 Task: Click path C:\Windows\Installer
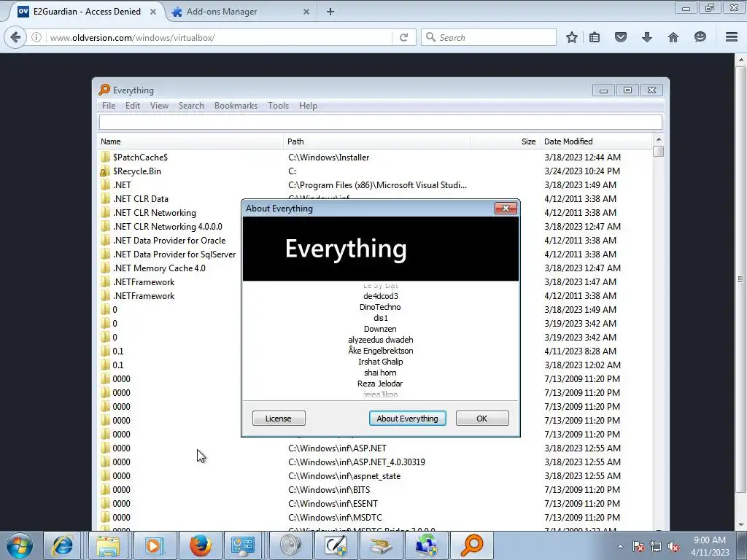pos(329,157)
